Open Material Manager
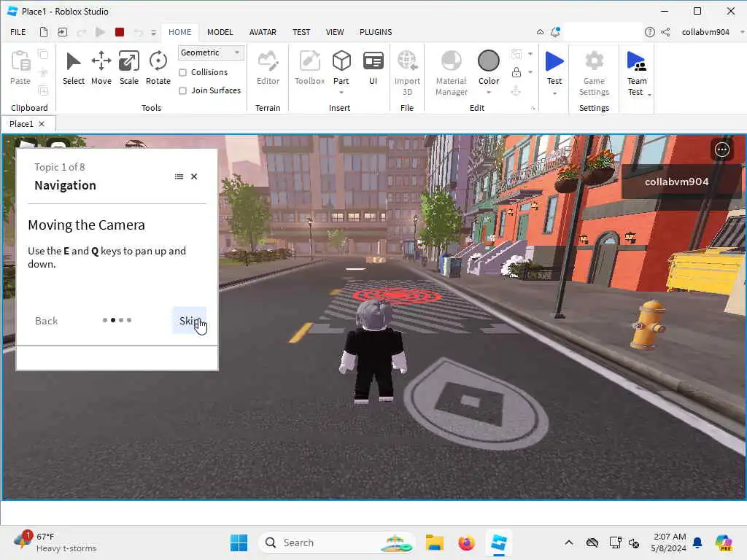The image size is (747, 560). (x=451, y=73)
